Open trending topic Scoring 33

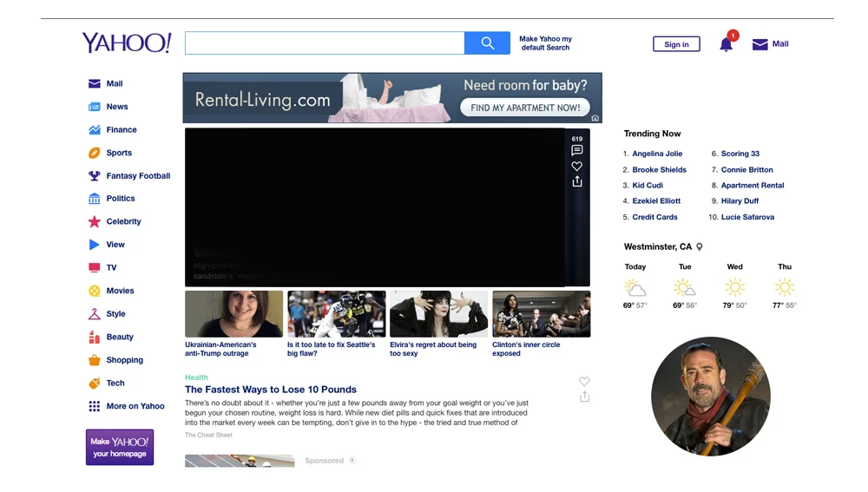(x=740, y=154)
